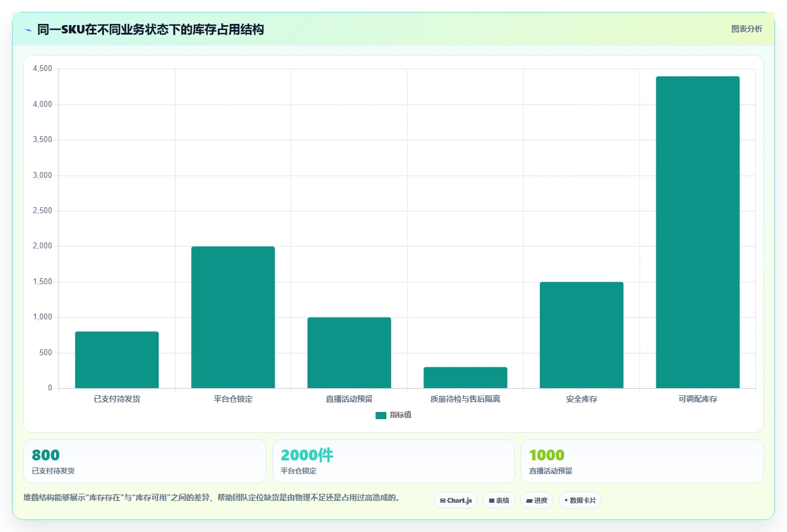787x532 pixels.
Task: Click the 直播活动预留 bar in the chart
Action: [x=349, y=353]
